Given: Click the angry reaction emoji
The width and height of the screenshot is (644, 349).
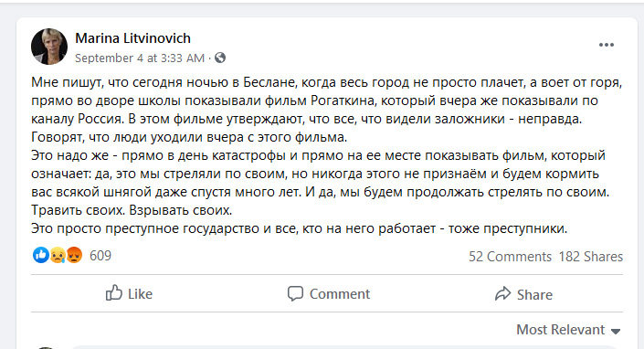Looking at the screenshot, I should [74, 256].
